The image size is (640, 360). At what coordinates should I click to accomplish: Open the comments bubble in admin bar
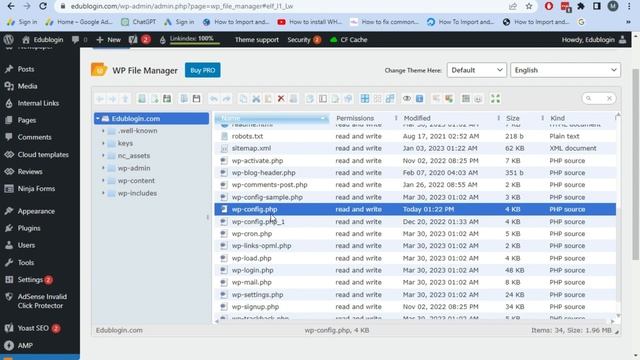75,40
